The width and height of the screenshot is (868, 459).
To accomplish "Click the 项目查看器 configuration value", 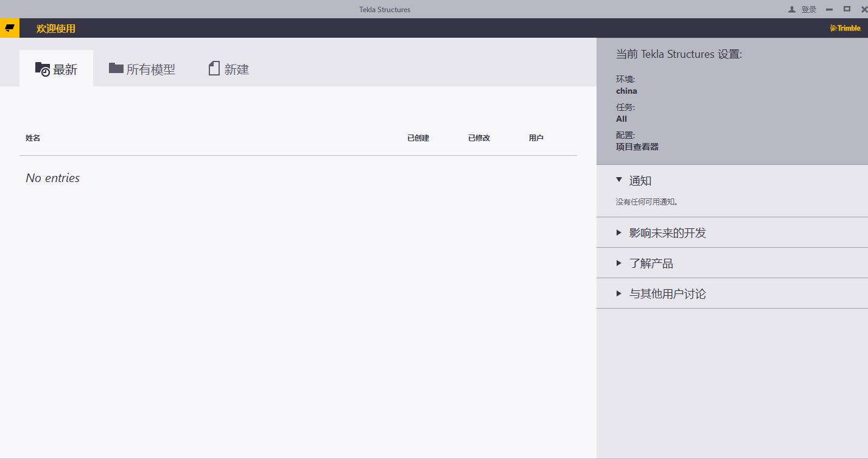I will click(x=637, y=147).
